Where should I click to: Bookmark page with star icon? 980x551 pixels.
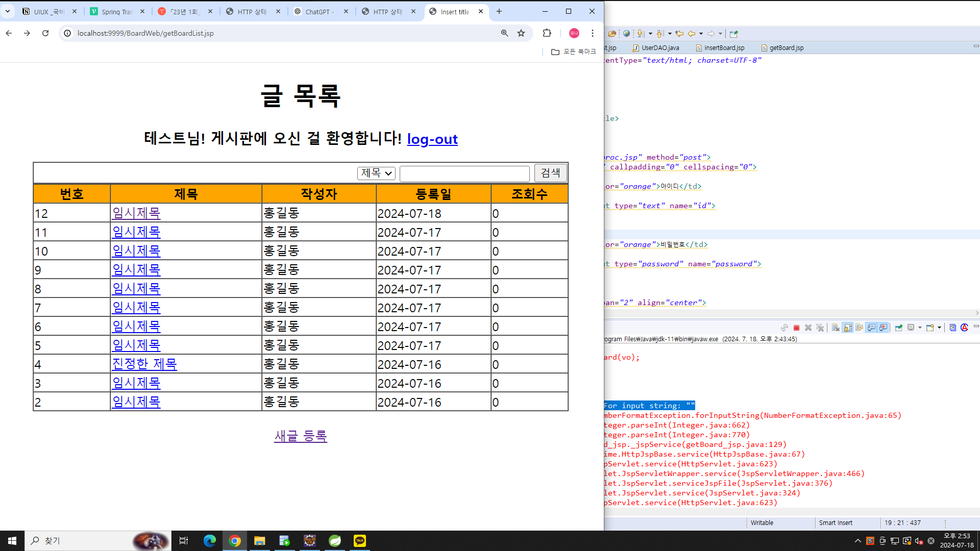tap(521, 33)
